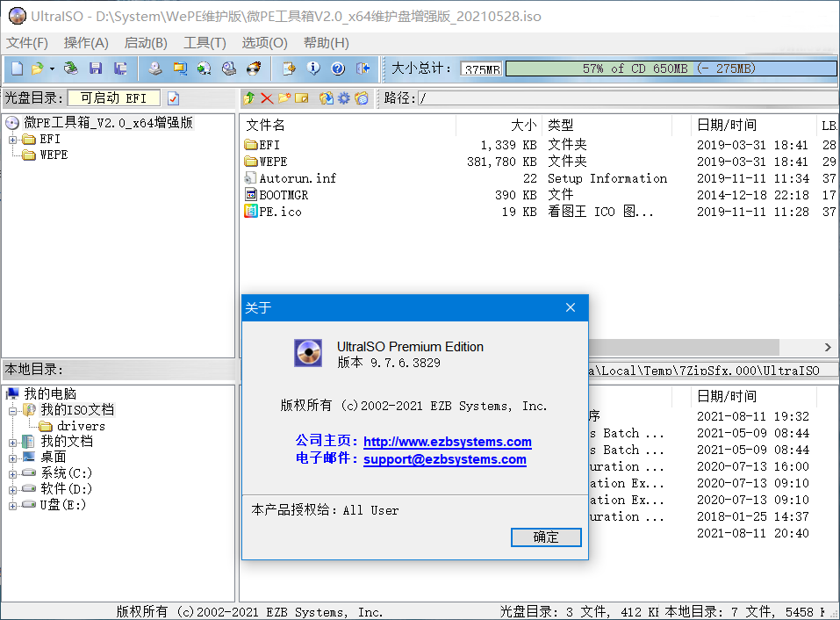Click the Up folder green arrow icon
840x620 pixels.
pyautogui.click(x=249, y=98)
